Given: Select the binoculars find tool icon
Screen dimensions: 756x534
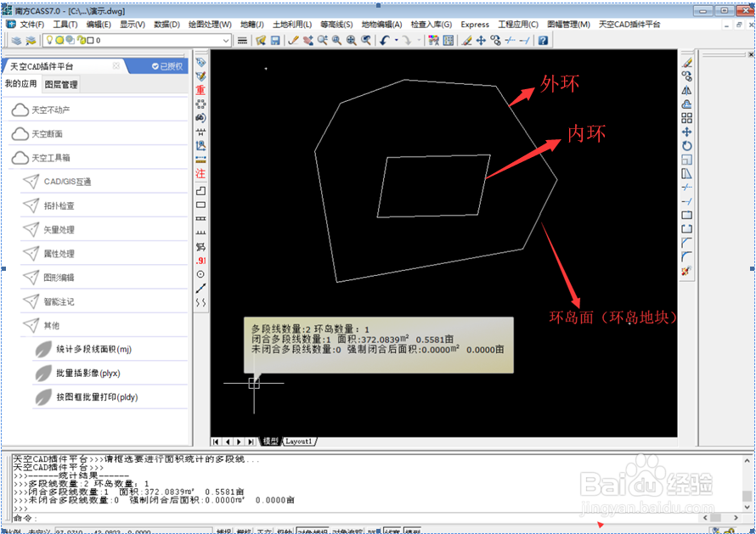Looking at the screenshot, I should click(x=200, y=118).
